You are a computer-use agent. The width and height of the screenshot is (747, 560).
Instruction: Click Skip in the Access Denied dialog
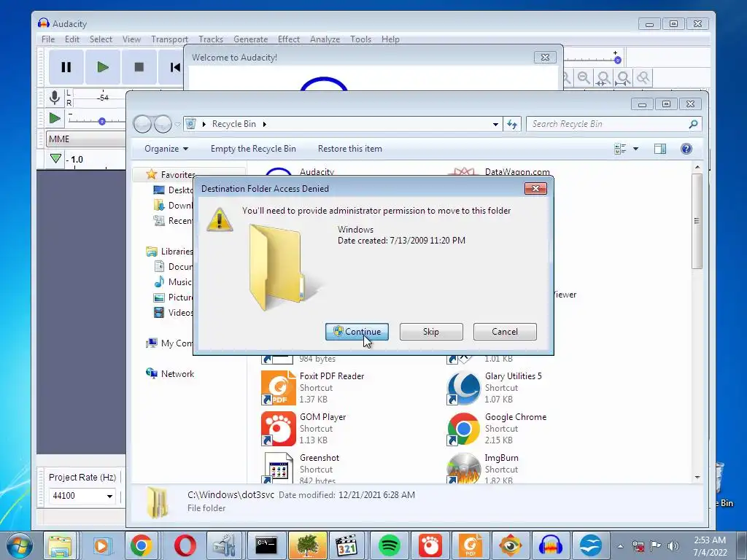coord(431,332)
